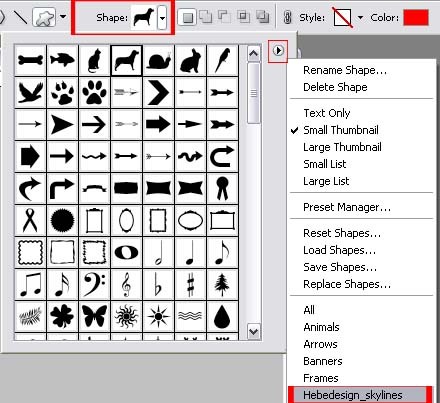Toggle the style link chain icon
The width and height of the screenshot is (440, 403).
(287, 17)
